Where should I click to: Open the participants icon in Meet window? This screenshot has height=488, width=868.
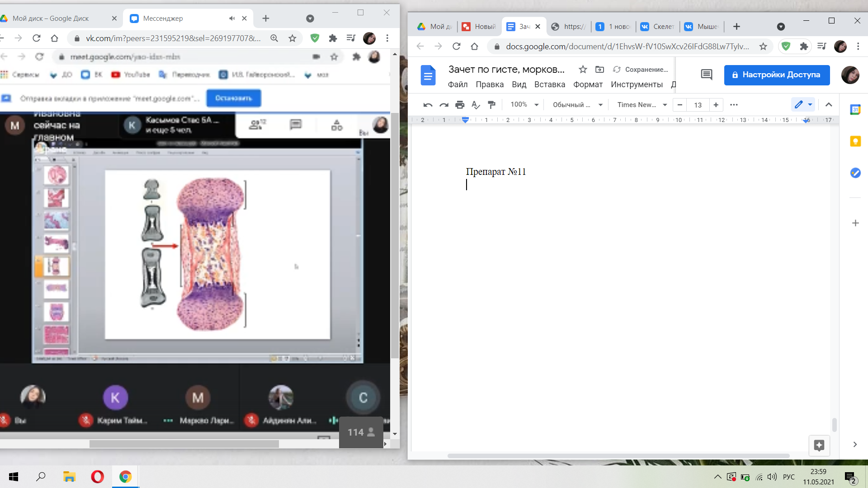click(x=257, y=124)
